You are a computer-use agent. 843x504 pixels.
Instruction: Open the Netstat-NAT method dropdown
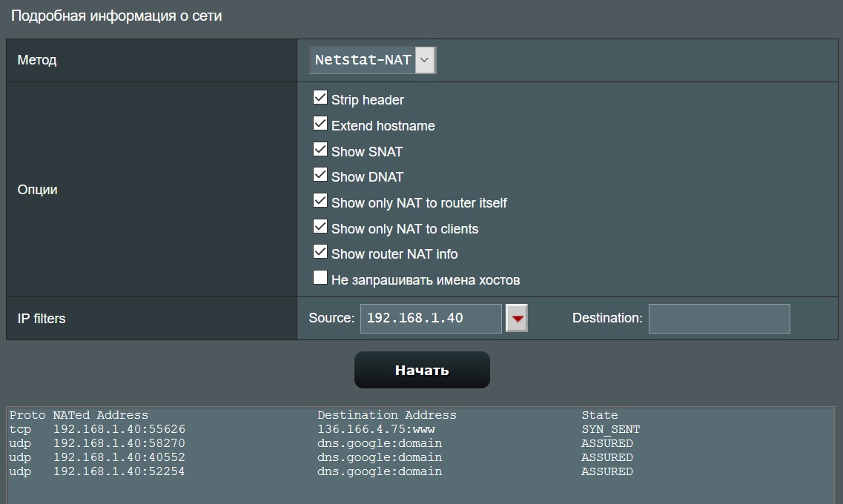tap(372, 60)
